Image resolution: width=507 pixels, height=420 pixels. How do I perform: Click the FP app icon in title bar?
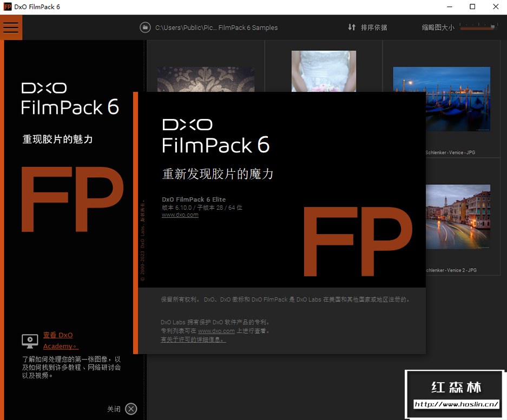(x=8, y=7)
